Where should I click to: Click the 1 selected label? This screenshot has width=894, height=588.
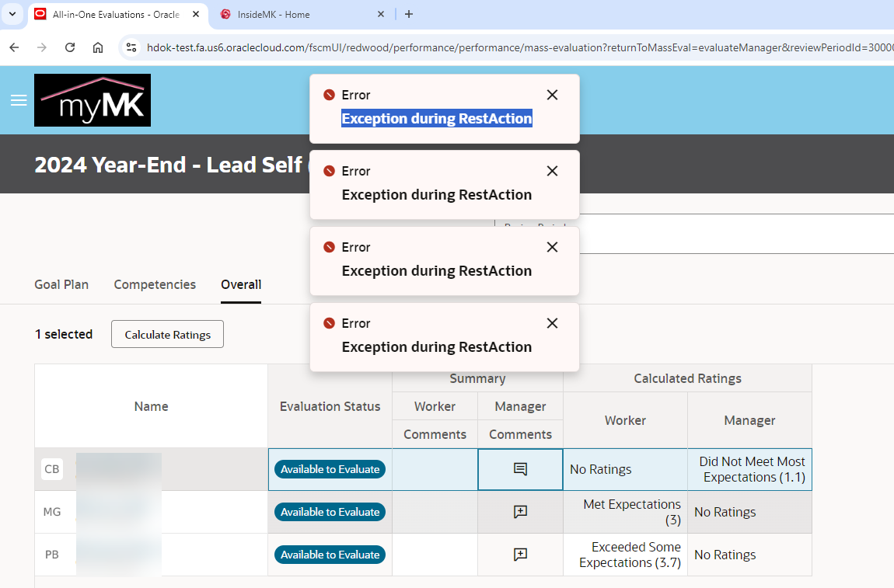point(64,335)
